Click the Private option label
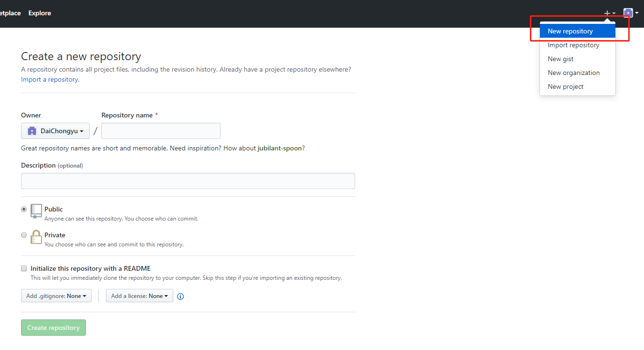Image resolution: width=644 pixels, height=350 pixels. tap(55, 235)
